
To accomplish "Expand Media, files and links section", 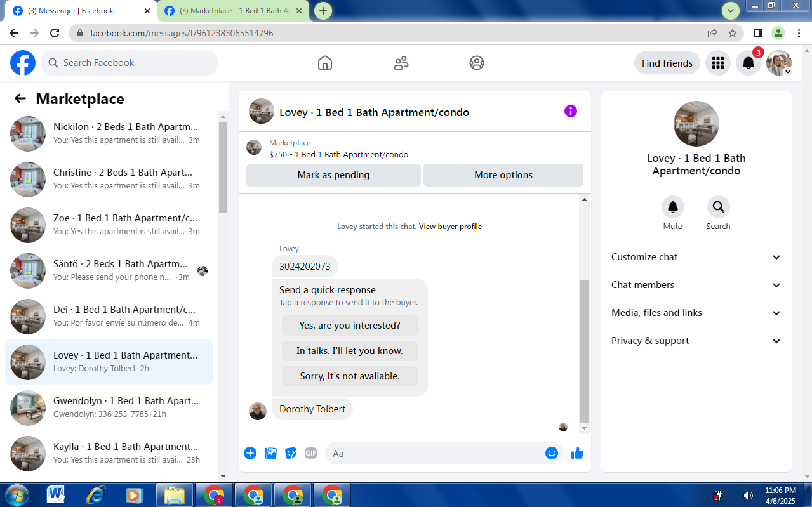I will [696, 313].
